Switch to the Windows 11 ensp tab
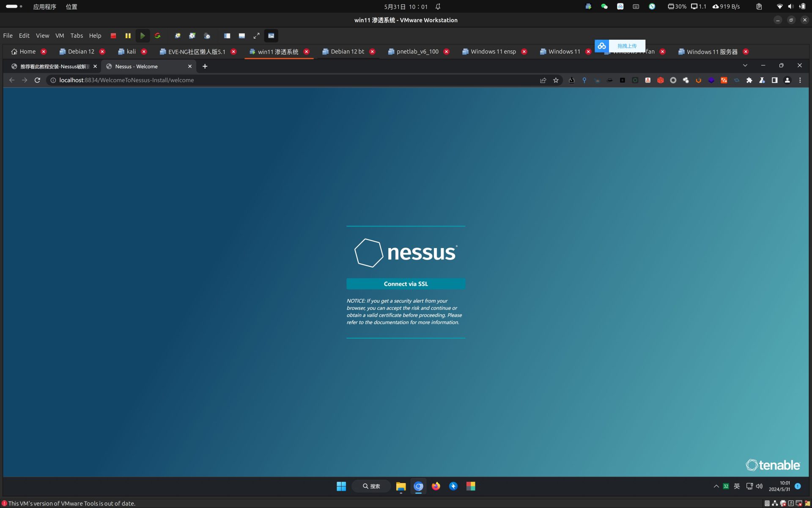This screenshot has width=812, height=508. (x=489, y=52)
